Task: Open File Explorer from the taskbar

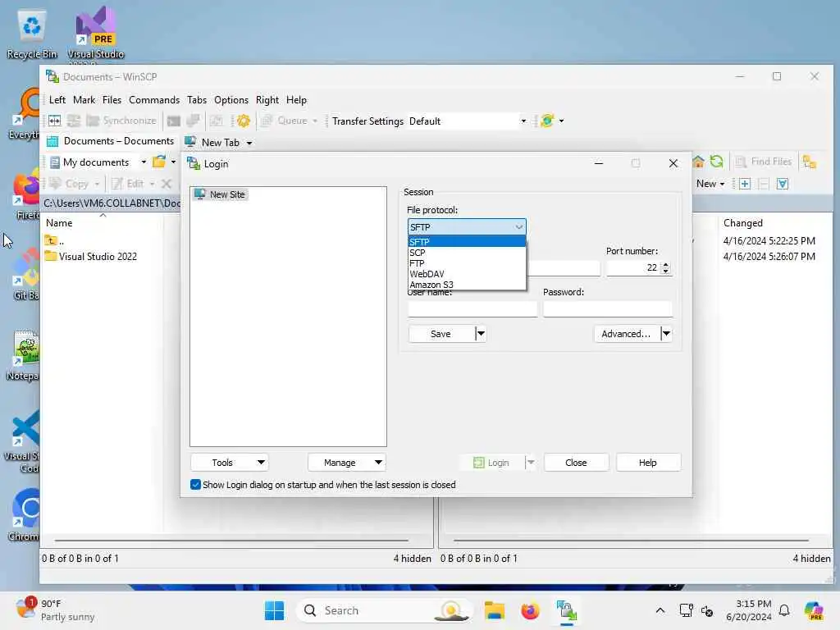Action: (495, 610)
